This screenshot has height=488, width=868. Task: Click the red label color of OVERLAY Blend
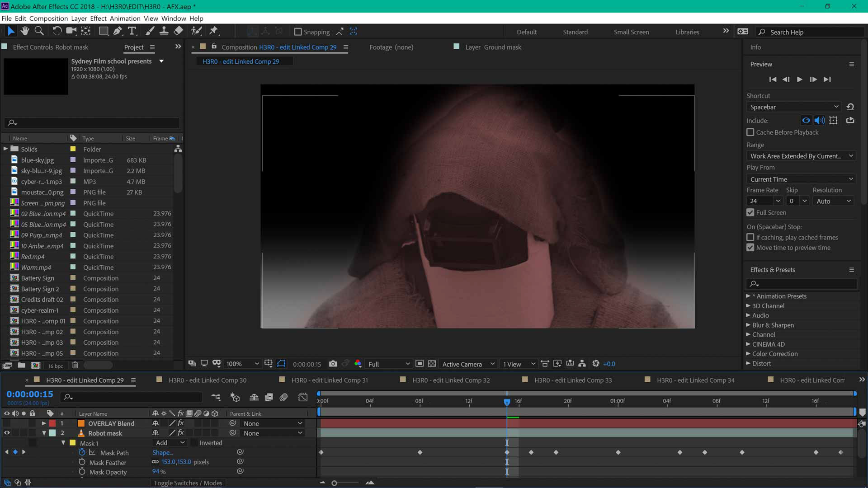52,423
